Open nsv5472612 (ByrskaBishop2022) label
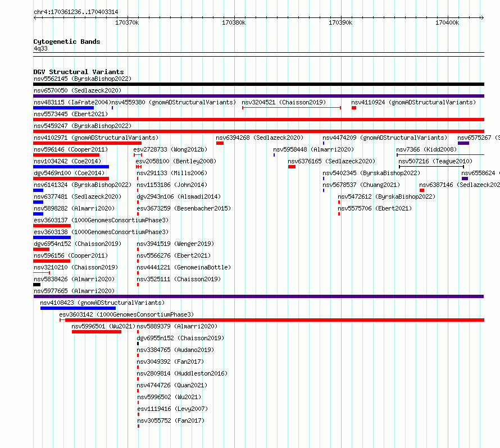The height and width of the screenshot is (448, 500). [387, 196]
